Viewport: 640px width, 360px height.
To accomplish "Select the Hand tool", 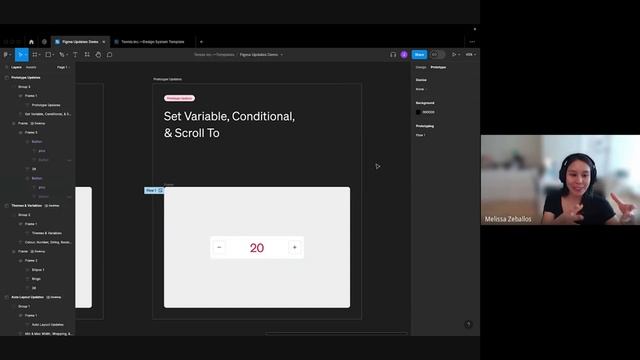I will click(98, 54).
